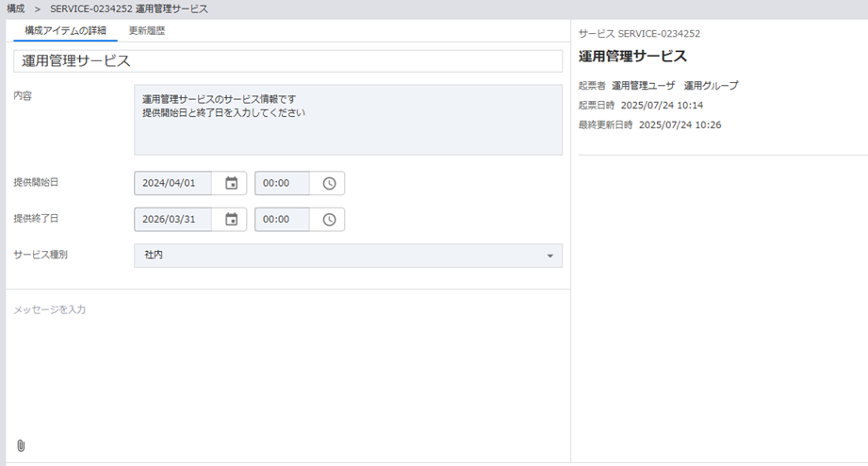The width and height of the screenshot is (868, 466).
Task: Switch to the 更新履歴 tab
Action: pyautogui.click(x=148, y=31)
